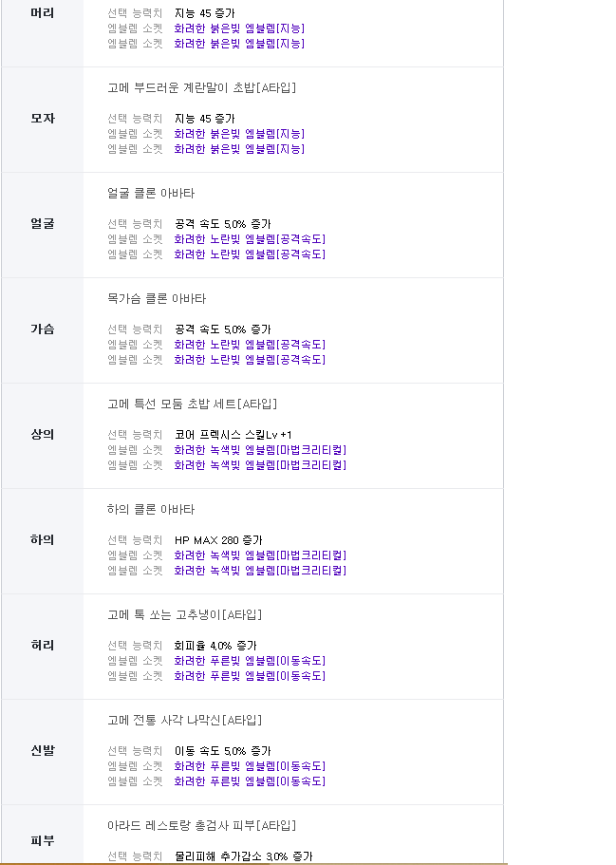Screen dimensions: 616x865
Task: Open upper 붉은빛 엠블렘[지능] link in 머리 row
Action: (239, 28)
